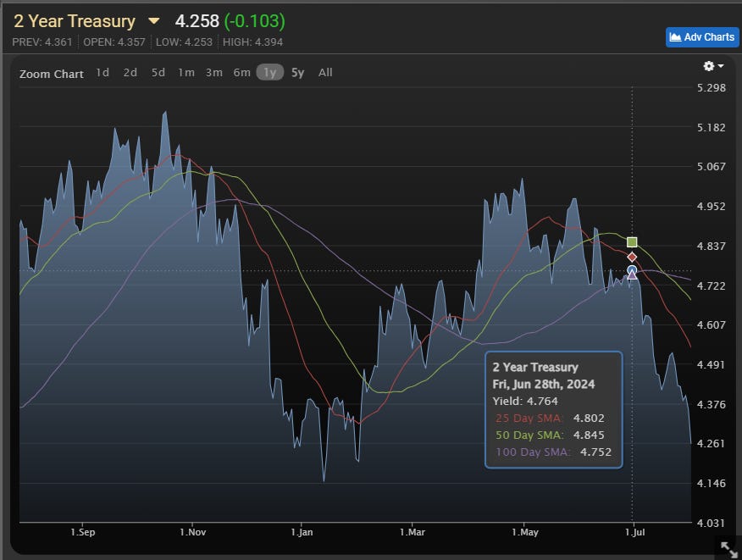Click the 25 Day SMA tooltip entry
The height and width of the screenshot is (560, 742).
(550, 418)
